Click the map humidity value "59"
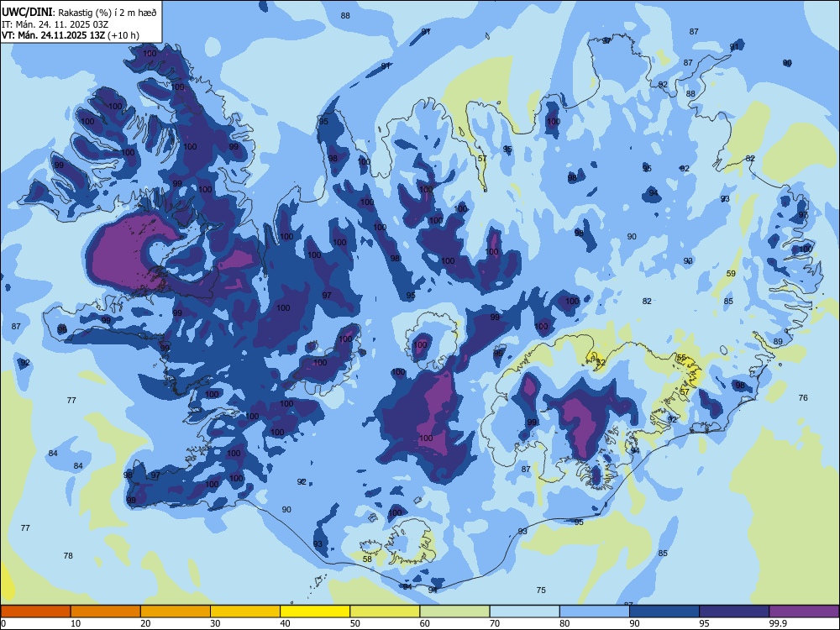This screenshot has height=630, width=840. point(732,273)
